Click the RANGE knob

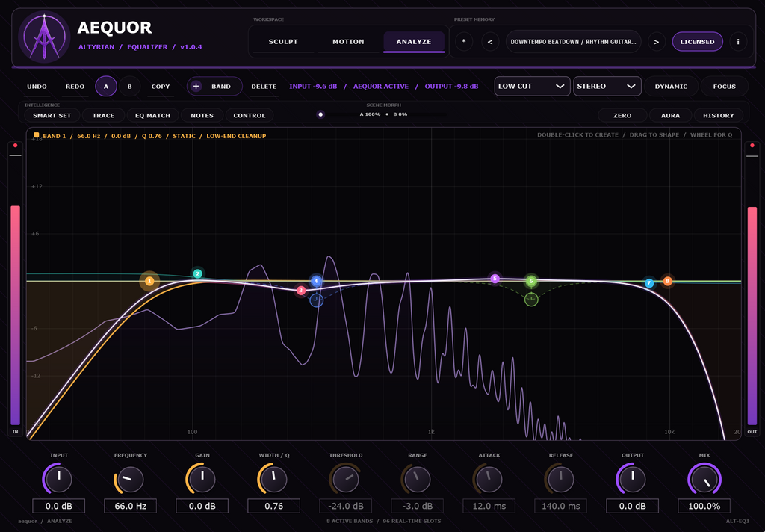tap(418, 479)
